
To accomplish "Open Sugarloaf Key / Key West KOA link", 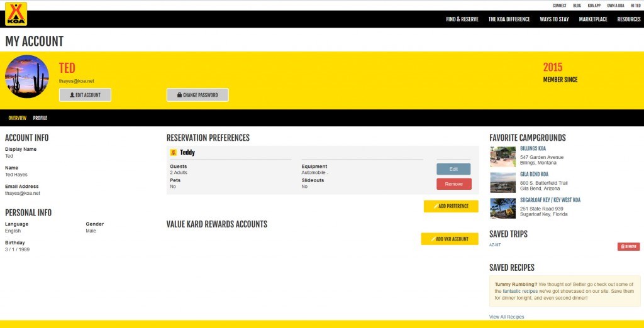I will click(550, 200).
